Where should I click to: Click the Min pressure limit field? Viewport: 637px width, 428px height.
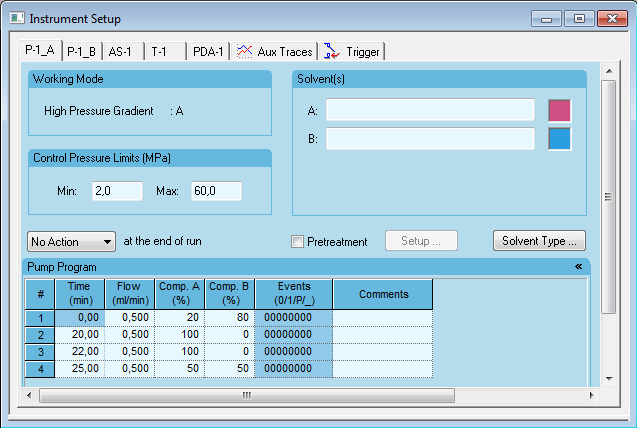(117, 191)
